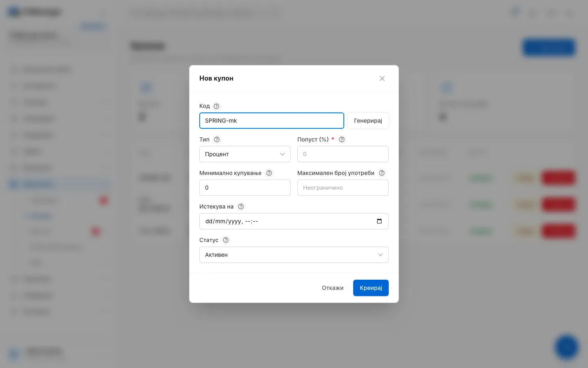The height and width of the screenshot is (368, 588).
Task: Click help icon for Максимален број употреби
Action: coord(382,173)
